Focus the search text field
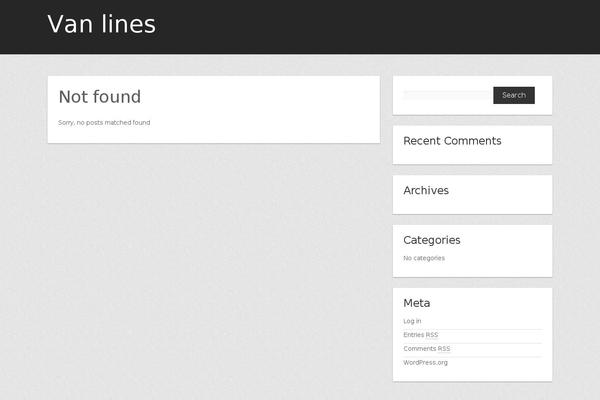 coord(447,95)
